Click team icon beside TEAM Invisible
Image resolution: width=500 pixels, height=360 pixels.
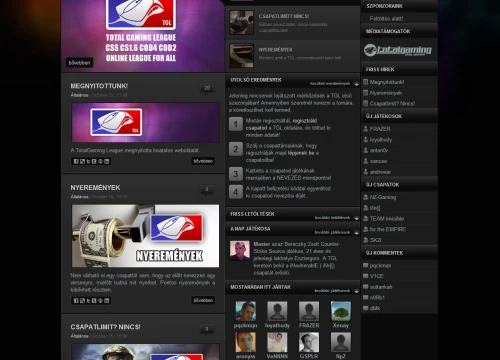tap(366, 218)
